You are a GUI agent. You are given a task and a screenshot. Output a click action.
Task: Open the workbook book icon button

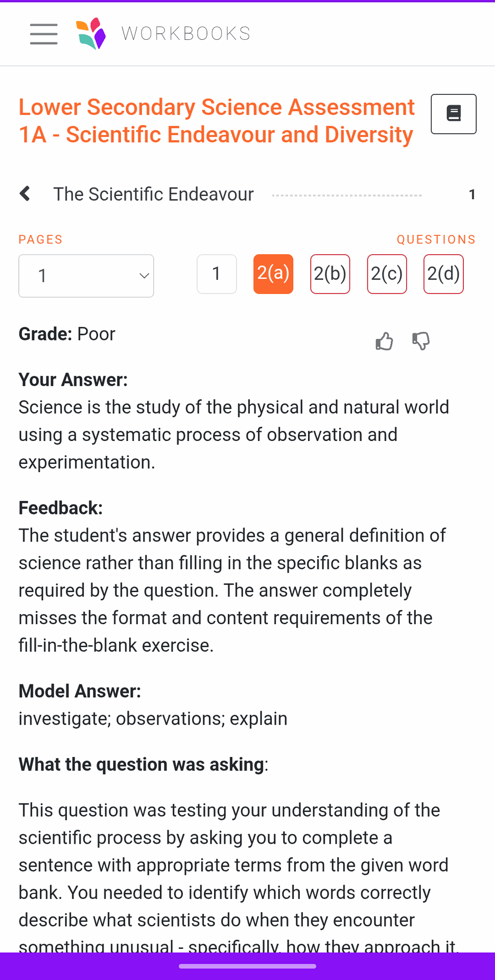(453, 114)
